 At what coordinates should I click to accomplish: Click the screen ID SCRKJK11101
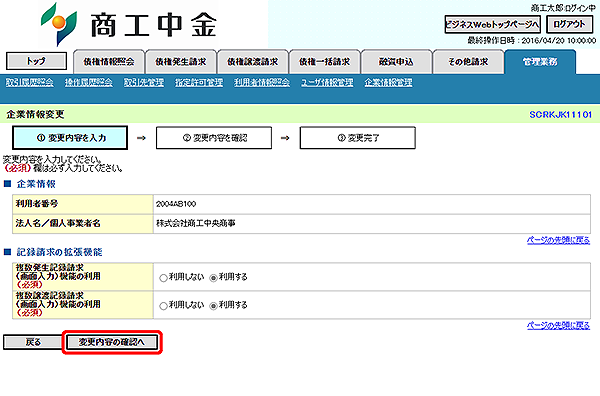tap(561, 114)
